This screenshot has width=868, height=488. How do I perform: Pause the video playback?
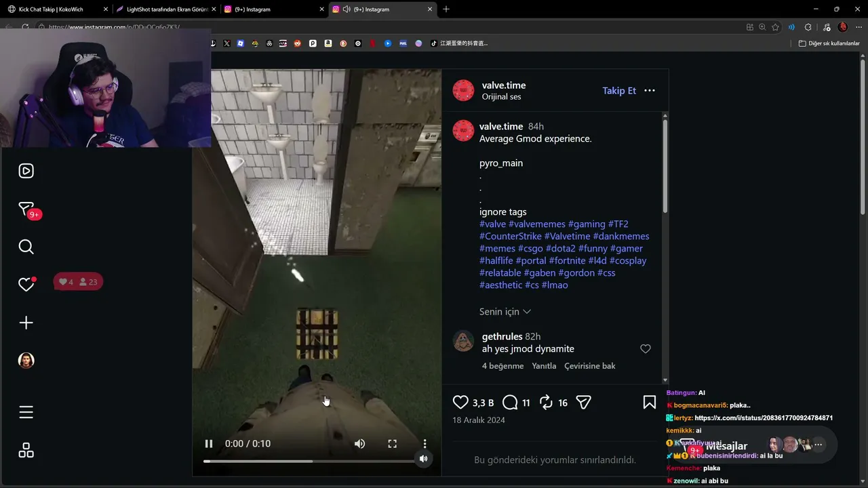pyautogui.click(x=209, y=443)
